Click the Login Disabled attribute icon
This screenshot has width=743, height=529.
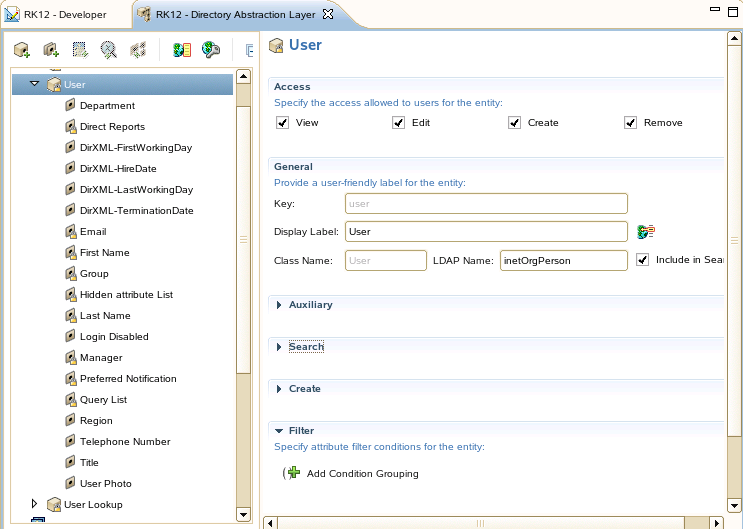pyautogui.click(x=70, y=336)
